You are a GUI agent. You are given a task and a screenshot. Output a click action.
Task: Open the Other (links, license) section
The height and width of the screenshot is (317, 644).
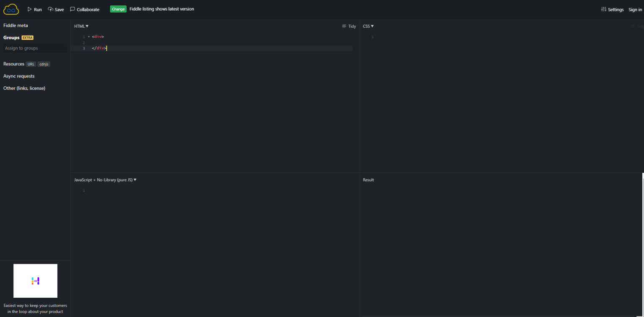coord(24,88)
